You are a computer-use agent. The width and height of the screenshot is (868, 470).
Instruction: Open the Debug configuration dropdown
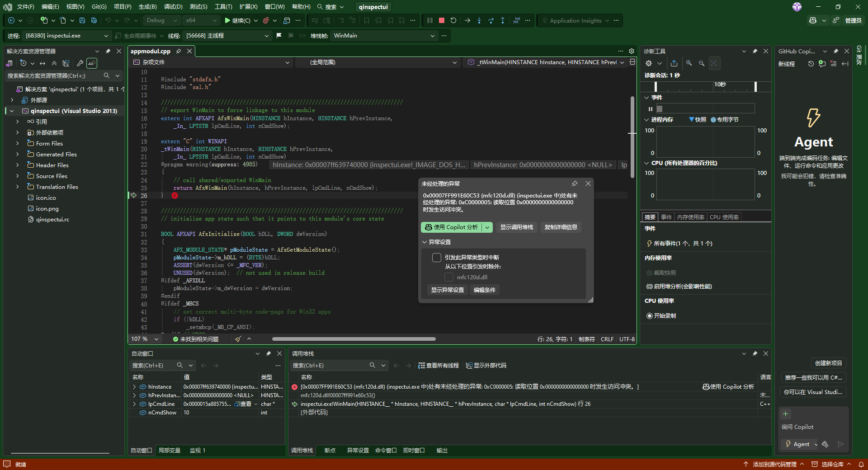[161, 20]
